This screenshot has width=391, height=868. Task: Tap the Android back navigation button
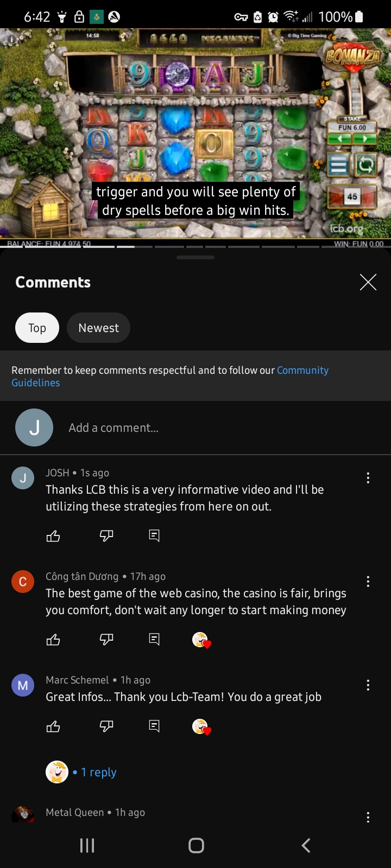click(306, 845)
